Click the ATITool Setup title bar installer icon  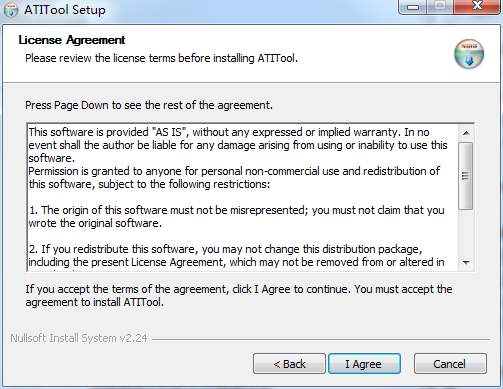point(10,10)
